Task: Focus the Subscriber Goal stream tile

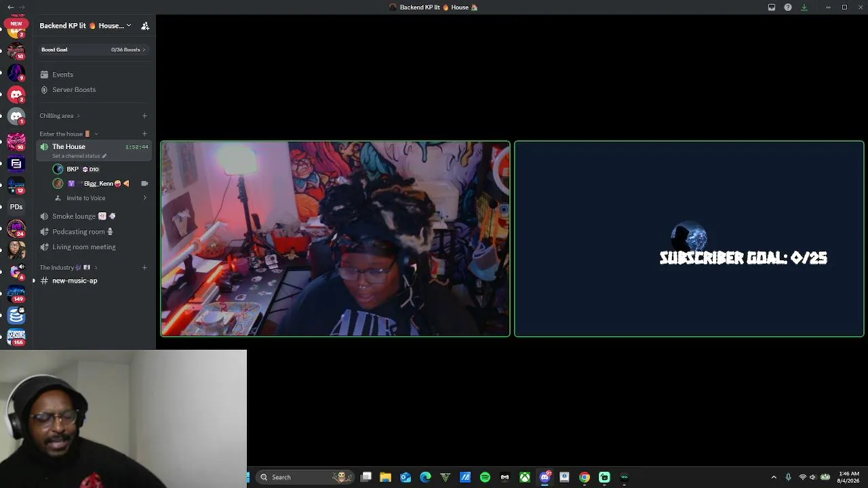Action: [689, 239]
